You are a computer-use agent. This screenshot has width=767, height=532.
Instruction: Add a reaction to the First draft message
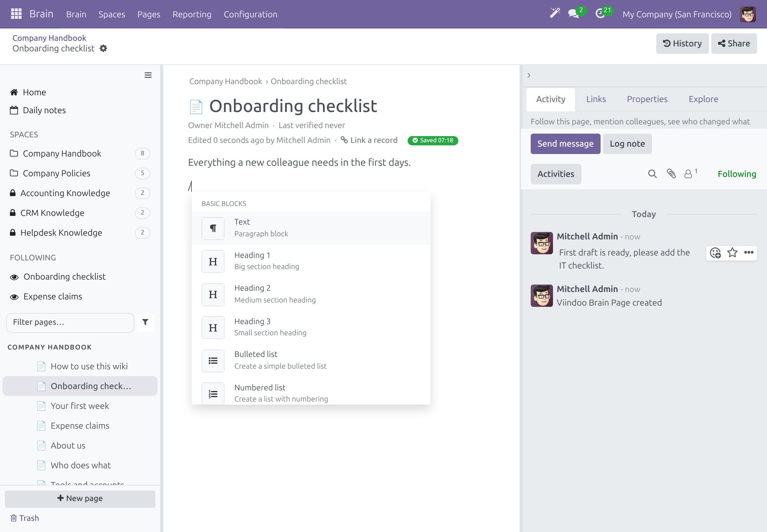tap(715, 253)
